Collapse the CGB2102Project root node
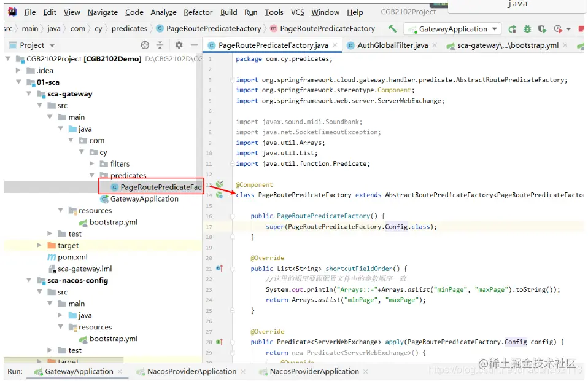This screenshot has width=588, height=381. [8, 58]
